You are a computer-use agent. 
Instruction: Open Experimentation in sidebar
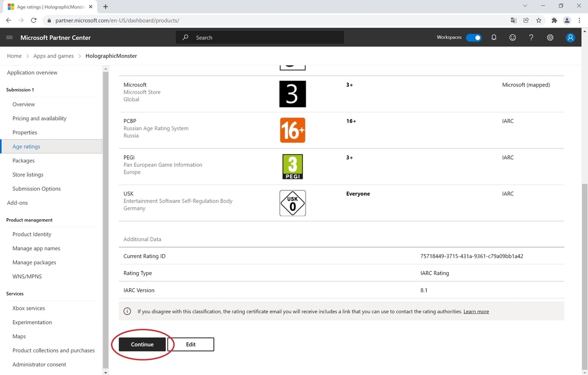point(32,323)
